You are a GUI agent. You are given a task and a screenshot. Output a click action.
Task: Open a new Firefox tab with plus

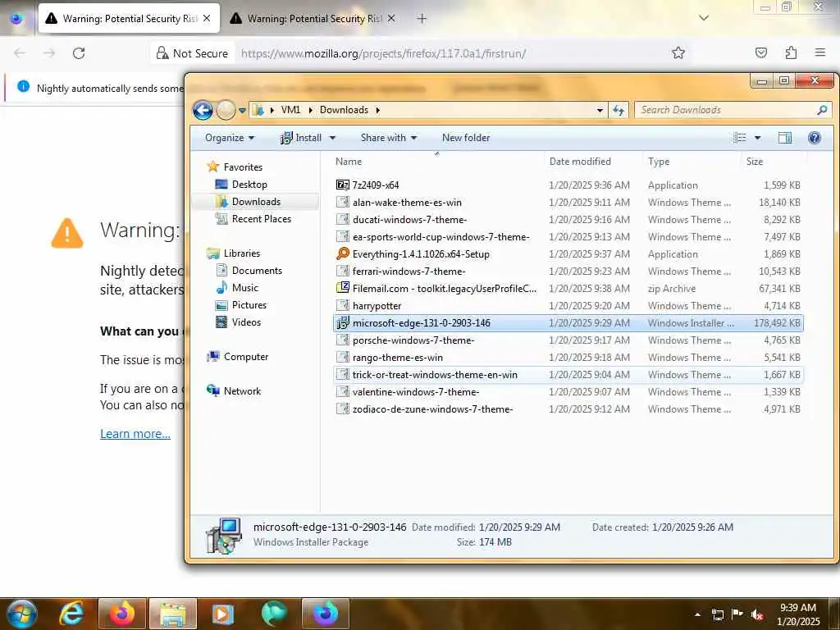pyautogui.click(x=422, y=19)
